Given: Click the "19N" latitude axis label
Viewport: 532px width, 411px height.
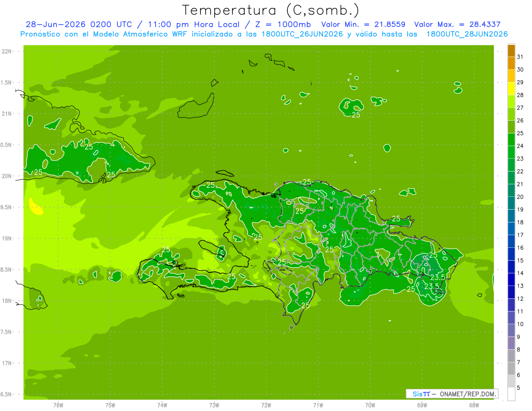Looking at the screenshot, I should (x=8, y=239).
